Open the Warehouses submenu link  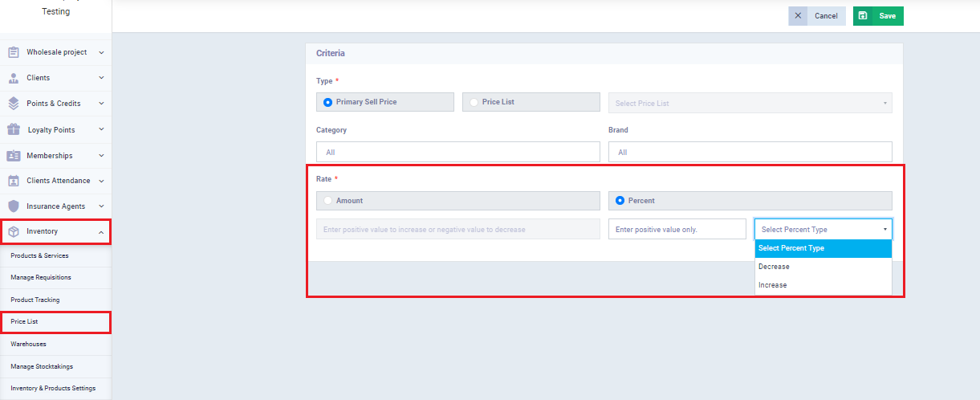(29, 344)
